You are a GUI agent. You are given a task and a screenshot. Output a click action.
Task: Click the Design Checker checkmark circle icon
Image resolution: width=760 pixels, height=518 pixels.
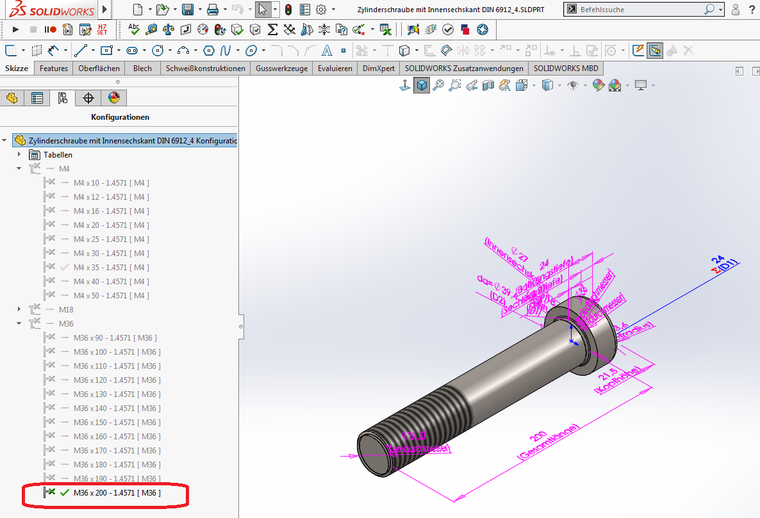click(448, 30)
